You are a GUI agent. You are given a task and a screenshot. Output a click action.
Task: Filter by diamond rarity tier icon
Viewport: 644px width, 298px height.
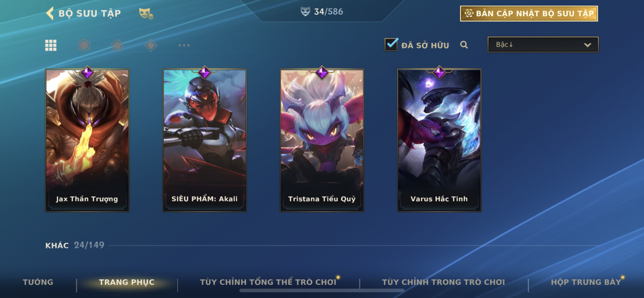[151, 45]
